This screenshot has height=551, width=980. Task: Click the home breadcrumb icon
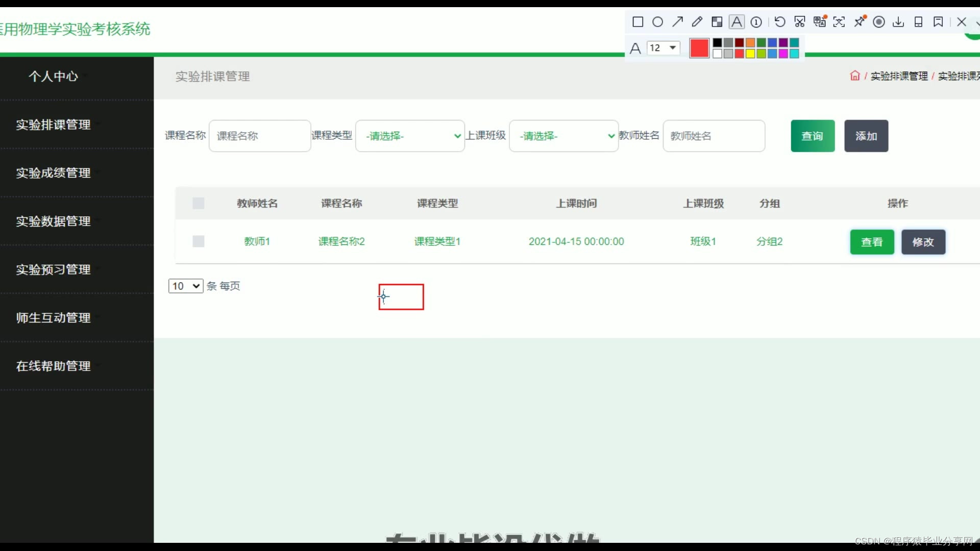[854, 76]
